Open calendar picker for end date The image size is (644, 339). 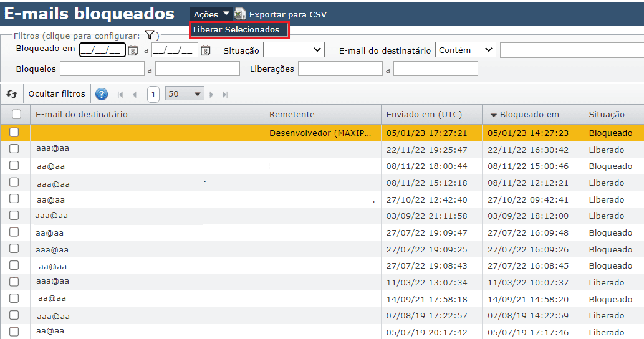(205, 50)
